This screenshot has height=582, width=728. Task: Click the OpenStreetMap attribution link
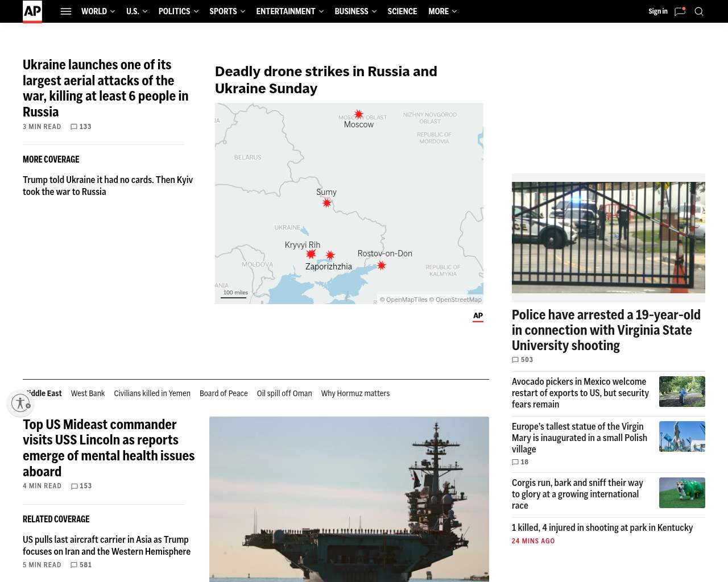(x=455, y=300)
